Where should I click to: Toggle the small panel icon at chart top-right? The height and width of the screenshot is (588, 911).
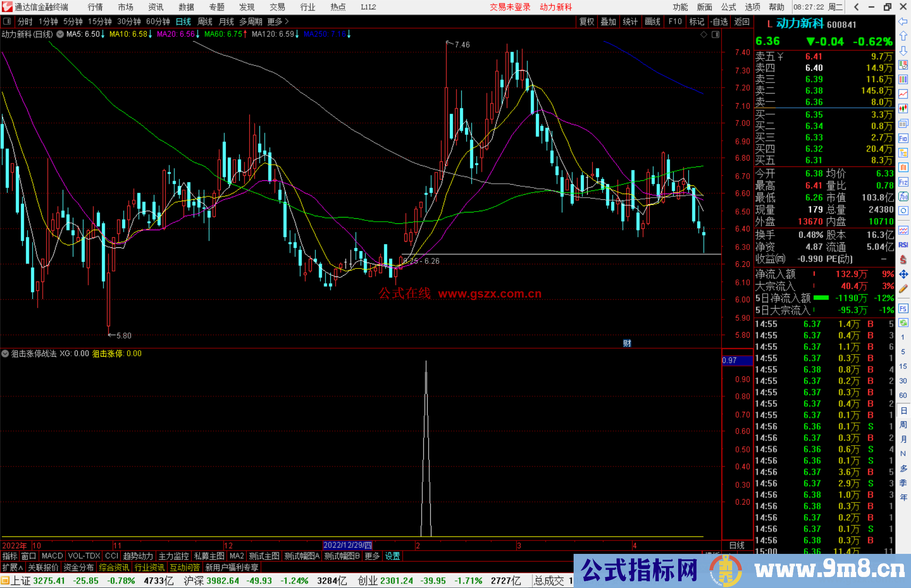coord(715,35)
